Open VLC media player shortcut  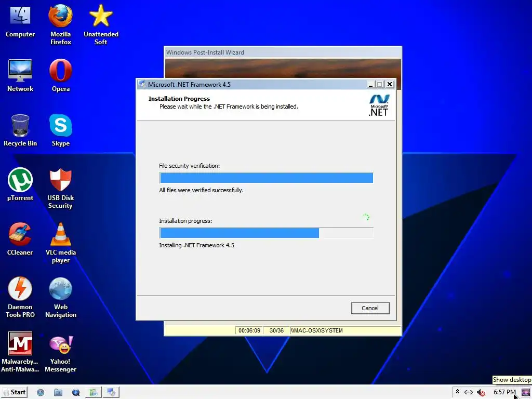coord(60,243)
